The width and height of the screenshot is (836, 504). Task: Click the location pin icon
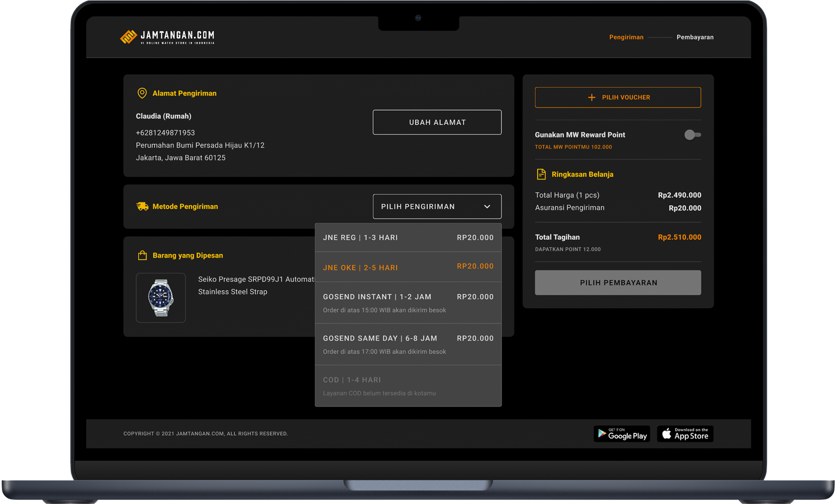click(142, 93)
